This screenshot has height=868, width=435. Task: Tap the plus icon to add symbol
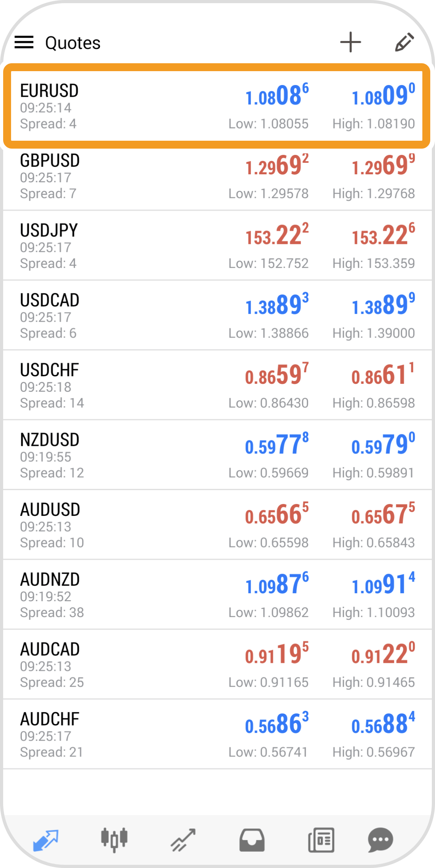pos(350,42)
